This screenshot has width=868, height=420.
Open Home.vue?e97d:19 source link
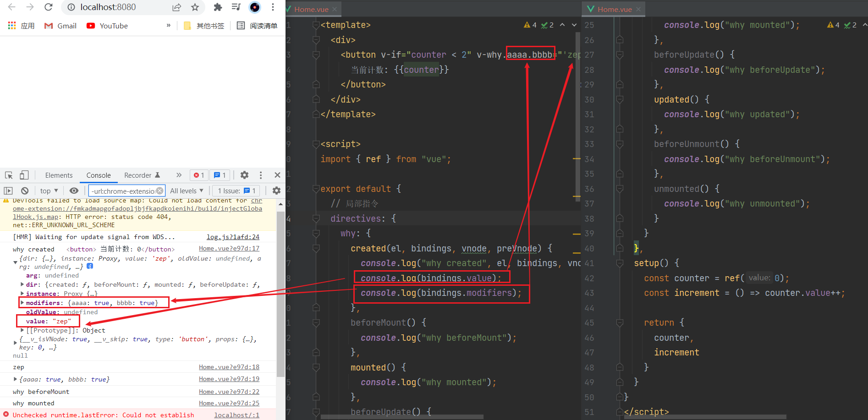[x=229, y=379]
